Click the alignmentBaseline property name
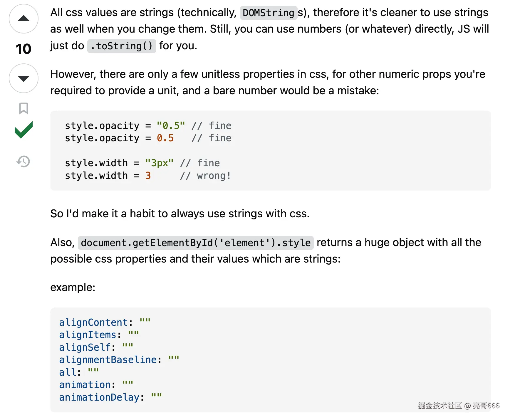 tap(108, 360)
